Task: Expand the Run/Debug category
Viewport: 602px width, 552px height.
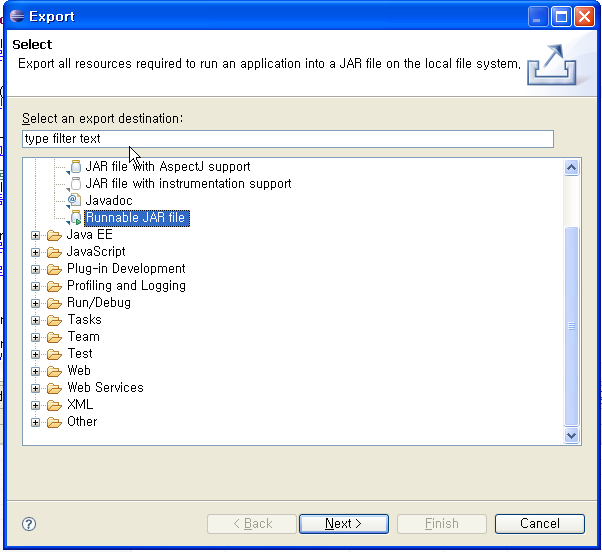Action: [x=35, y=303]
